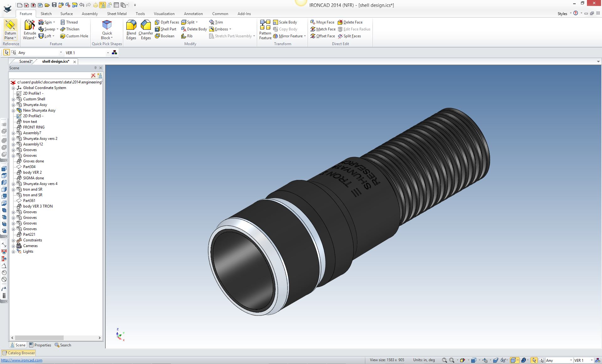The width and height of the screenshot is (602, 364).
Task: Select the Split Faces tool
Action: (x=349, y=36)
